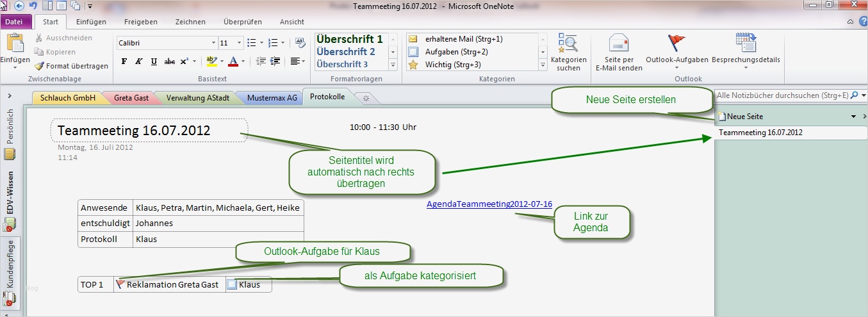Open the Calibri font name dropdown
The width and height of the screenshot is (868, 317).
[x=213, y=43]
